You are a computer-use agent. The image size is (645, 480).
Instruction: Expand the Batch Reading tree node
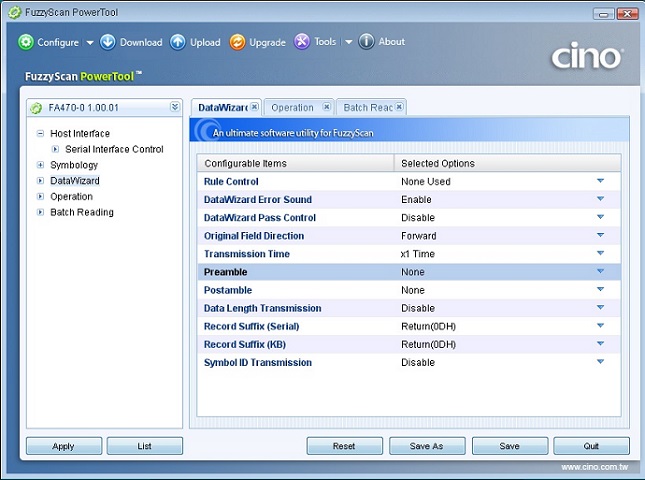[x=40, y=212]
